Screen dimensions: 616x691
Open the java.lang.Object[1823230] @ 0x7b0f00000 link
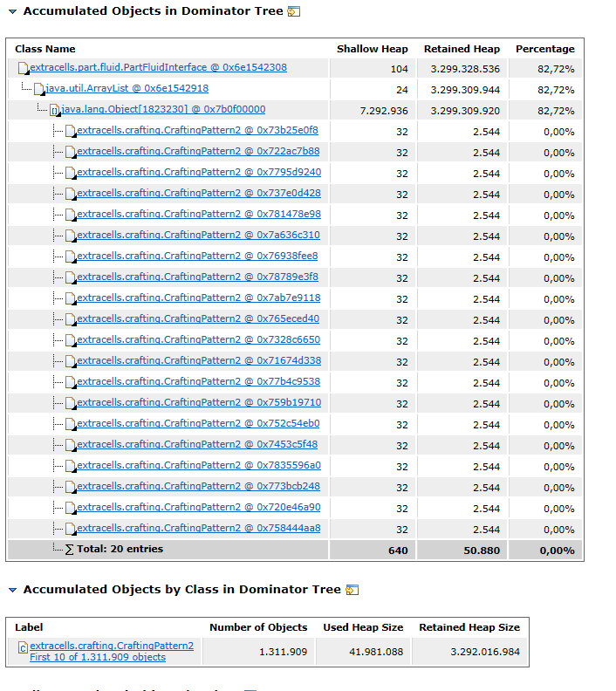(x=163, y=109)
